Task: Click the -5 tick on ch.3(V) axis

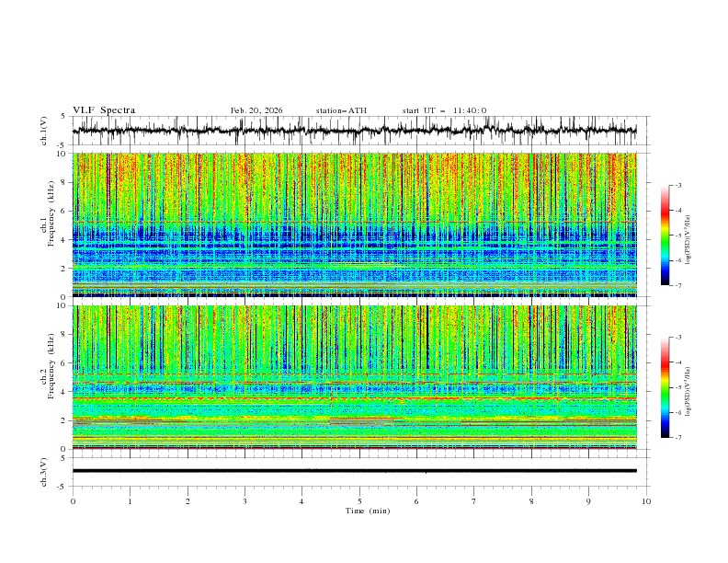Action: pos(62,487)
